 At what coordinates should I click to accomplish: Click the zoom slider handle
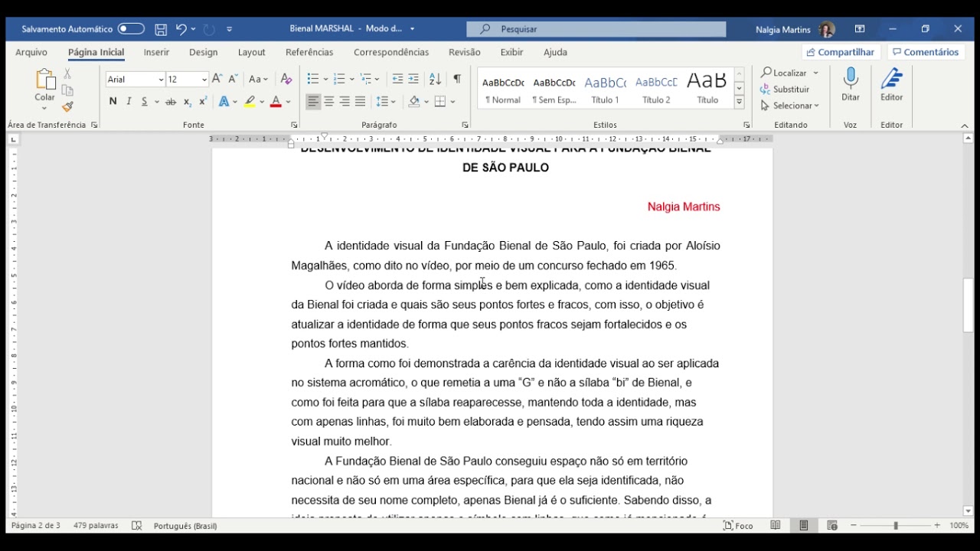[x=895, y=526]
